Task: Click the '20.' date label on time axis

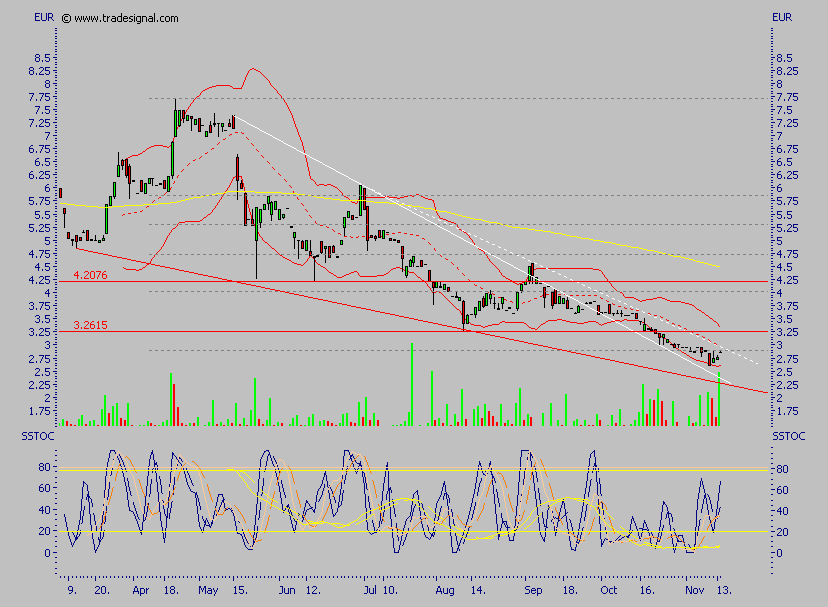Action: click(102, 590)
